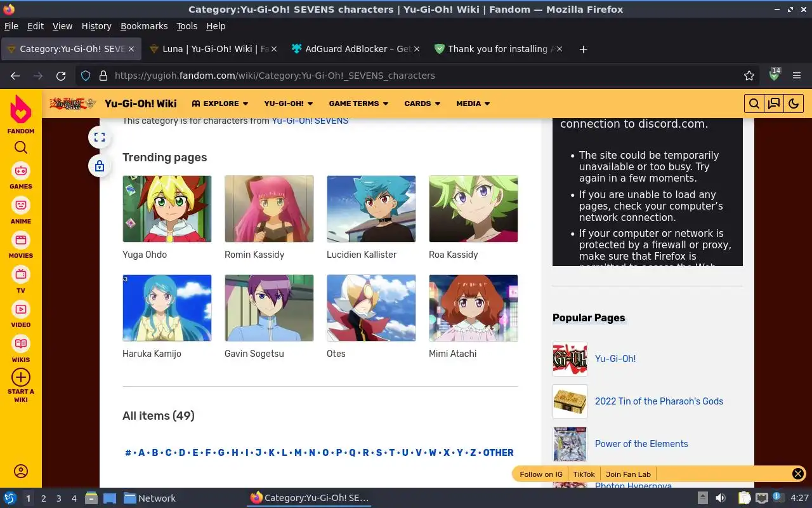Expand the YU-GI-OH! dropdown menu
The height and width of the screenshot is (508, 812).
coord(289,104)
